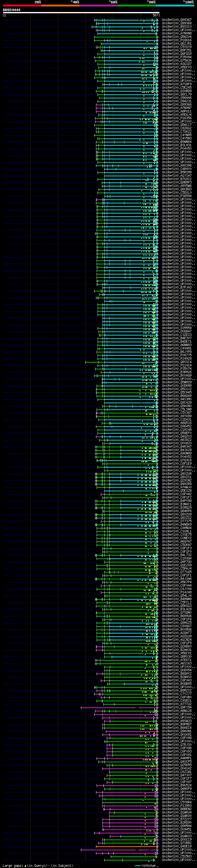Screen dimensions: 197x868
Task: Choose the UniRef100_P04050 hit label
Action: [x=177, y=149]
